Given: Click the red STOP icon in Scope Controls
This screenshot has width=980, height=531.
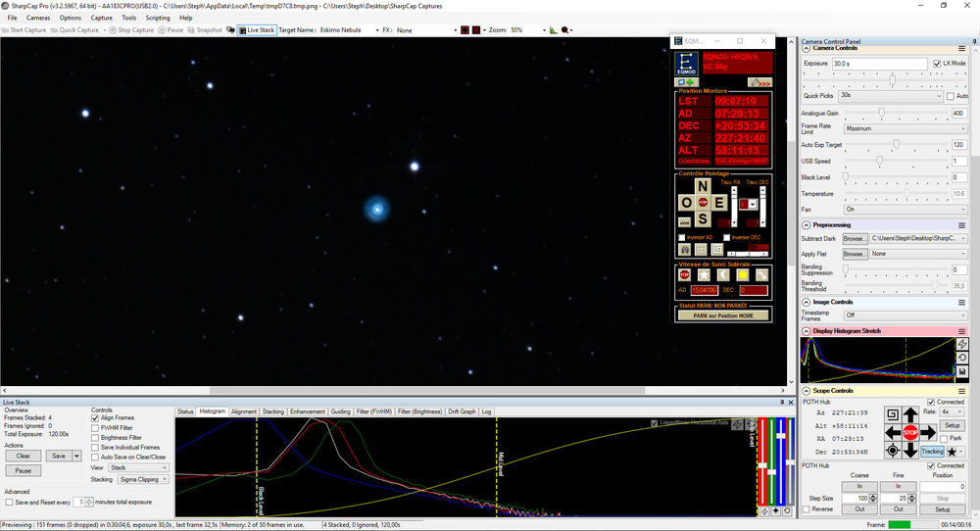Looking at the screenshot, I should 910,432.
